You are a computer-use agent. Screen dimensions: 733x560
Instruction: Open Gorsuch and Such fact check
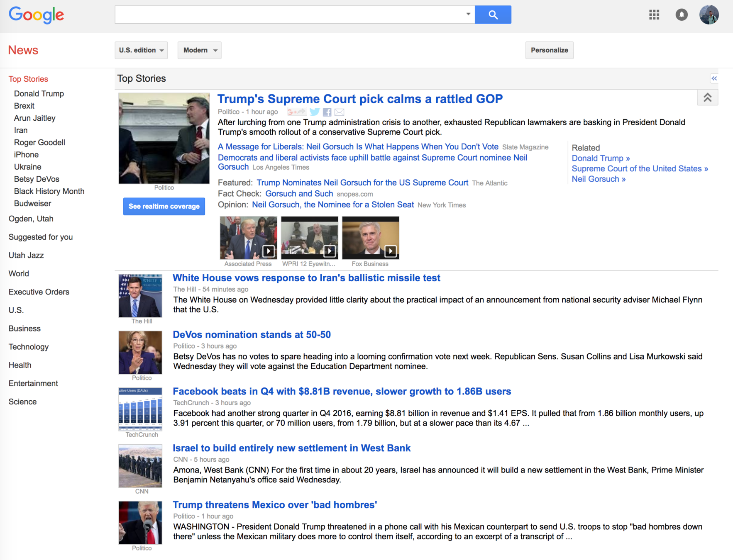coord(299,194)
